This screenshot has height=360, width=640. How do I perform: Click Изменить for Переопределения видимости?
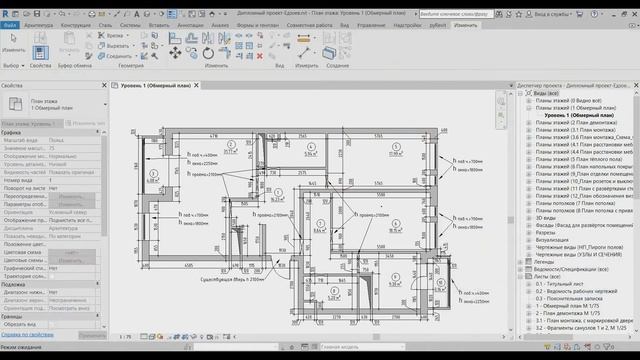(x=72, y=196)
